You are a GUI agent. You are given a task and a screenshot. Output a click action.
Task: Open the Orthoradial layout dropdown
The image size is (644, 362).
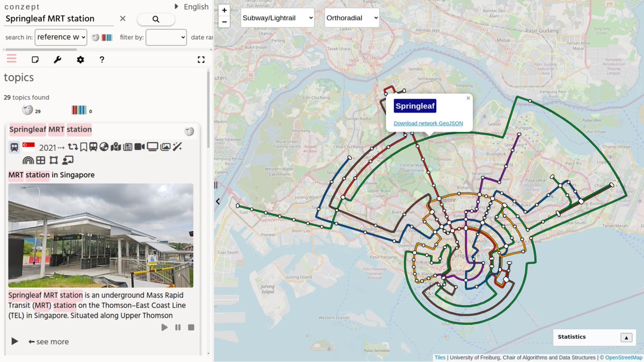point(352,18)
